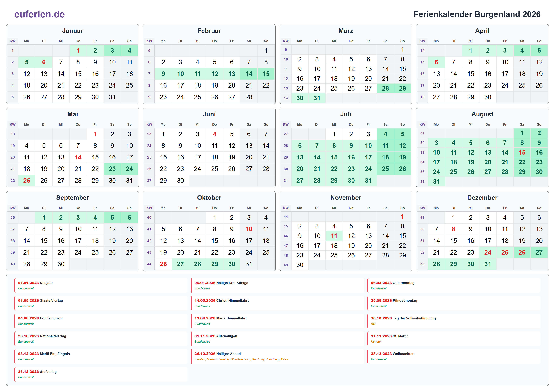The height and width of the screenshot is (392, 555).
Task: Select September 1 vacation day
Action: click(x=44, y=217)
